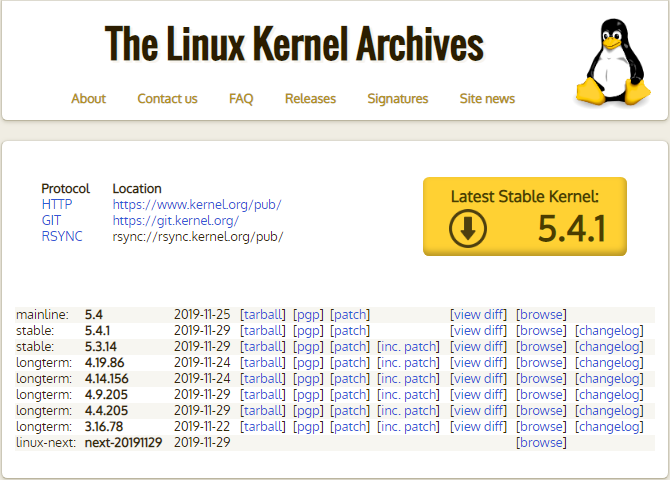The width and height of the screenshot is (670, 480).
Task: View diff for longterm 3.16.78
Action: (478, 427)
